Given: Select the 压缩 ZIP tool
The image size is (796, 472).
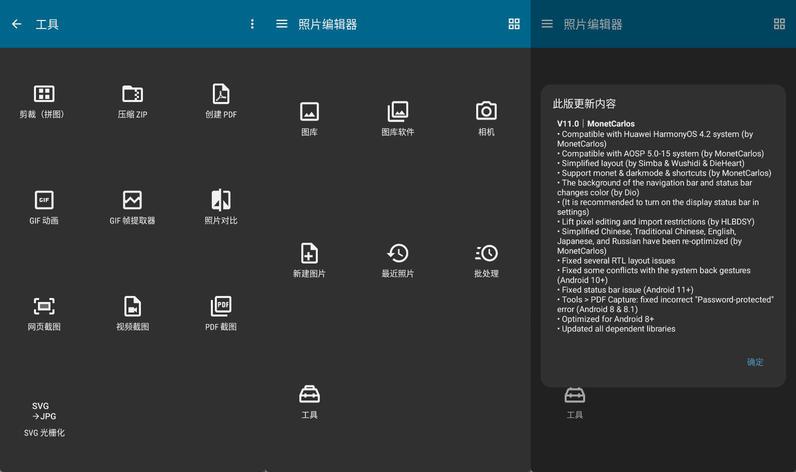Looking at the screenshot, I should click(x=132, y=100).
